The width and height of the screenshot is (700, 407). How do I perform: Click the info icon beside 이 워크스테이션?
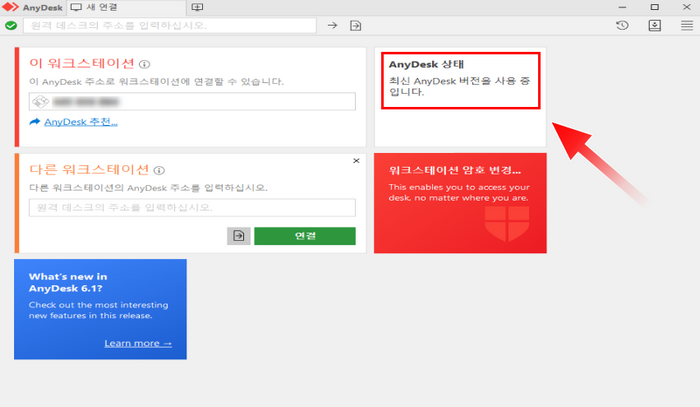pyautogui.click(x=144, y=64)
